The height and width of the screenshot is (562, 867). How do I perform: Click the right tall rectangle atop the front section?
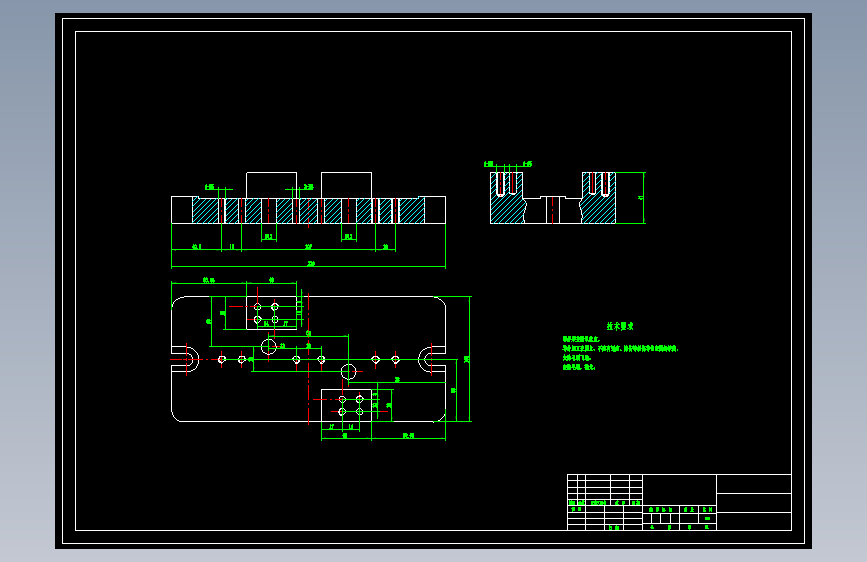click(346, 185)
